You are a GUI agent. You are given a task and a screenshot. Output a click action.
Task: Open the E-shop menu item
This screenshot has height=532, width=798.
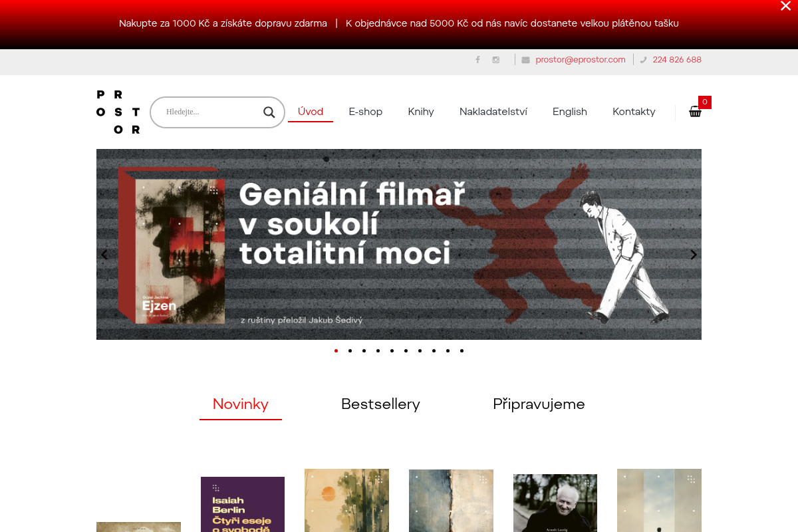click(366, 112)
